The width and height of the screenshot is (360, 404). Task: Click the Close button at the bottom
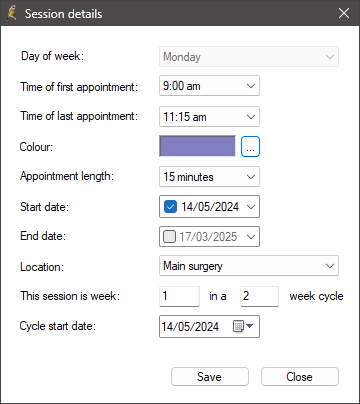click(x=300, y=377)
